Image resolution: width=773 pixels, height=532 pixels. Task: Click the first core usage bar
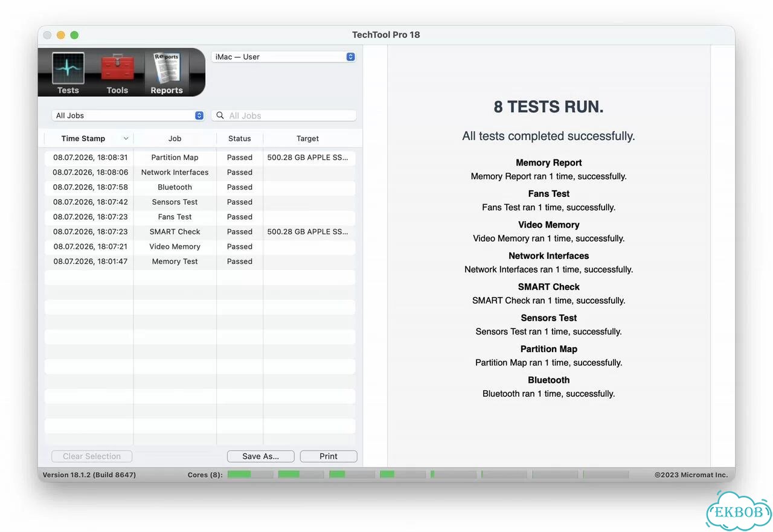click(x=250, y=475)
